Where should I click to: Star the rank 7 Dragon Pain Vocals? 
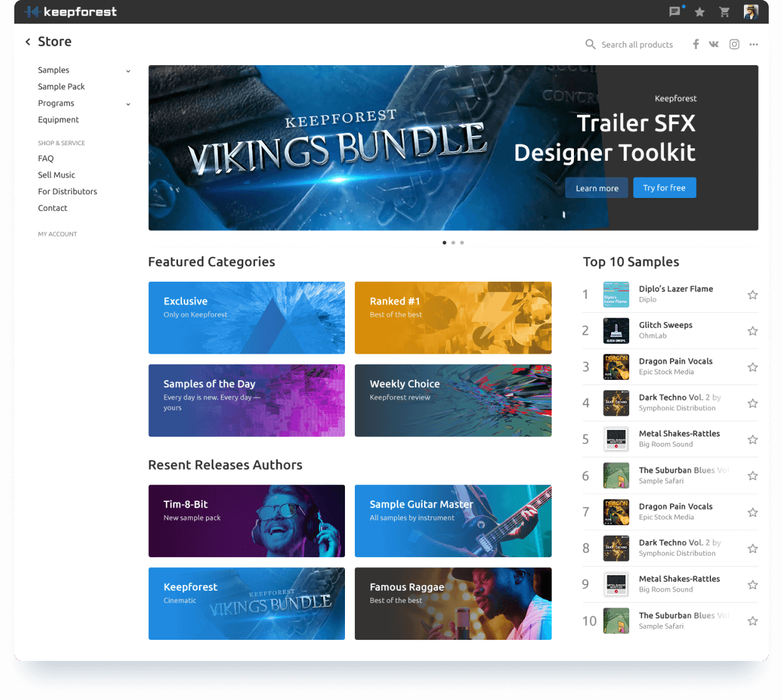[x=753, y=513]
